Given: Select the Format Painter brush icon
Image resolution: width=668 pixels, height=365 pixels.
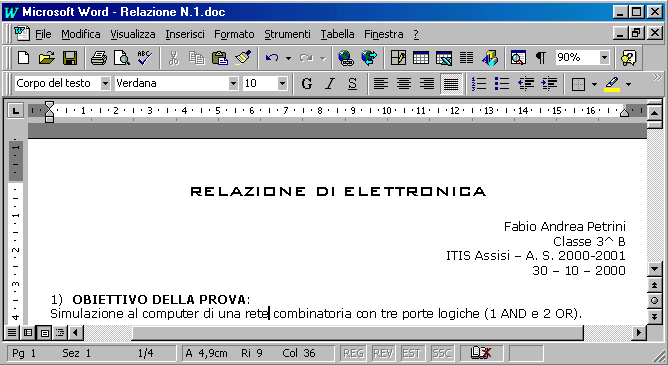Looking at the screenshot, I should pos(243,57).
